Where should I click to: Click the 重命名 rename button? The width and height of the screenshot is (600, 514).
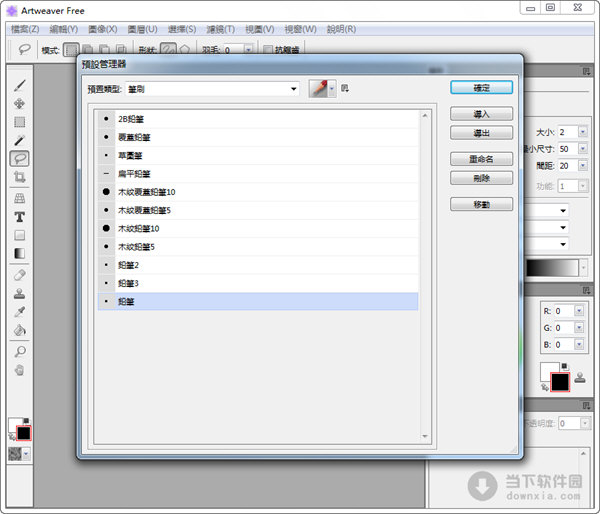point(481,159)
